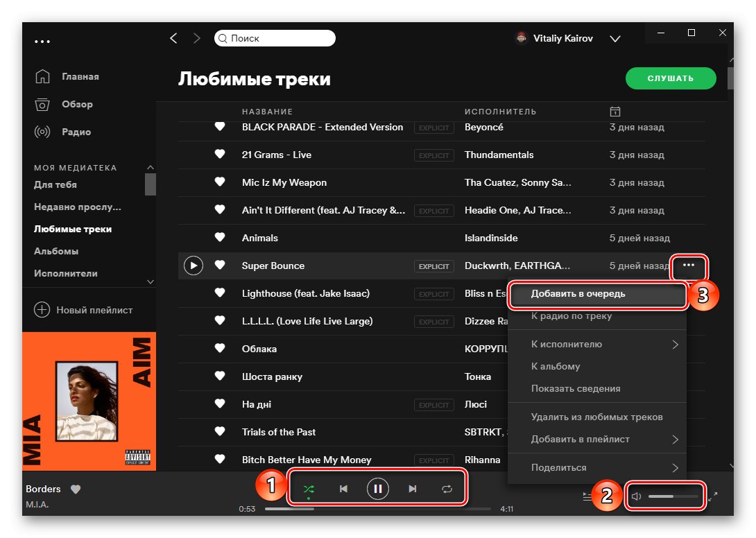Skip to previous track
The height and width of the screenshot is (538, 756).
click(x=343, y=489)
